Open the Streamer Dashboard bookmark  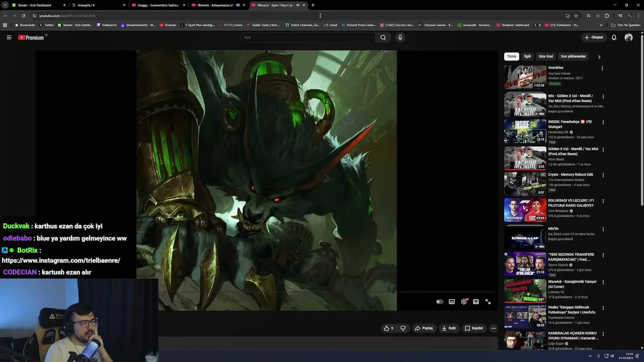click(513, 25)
